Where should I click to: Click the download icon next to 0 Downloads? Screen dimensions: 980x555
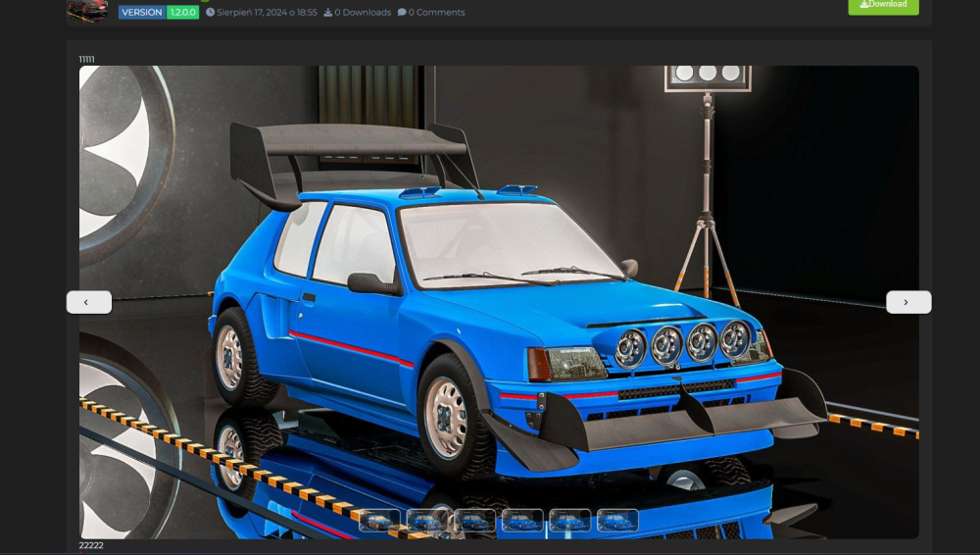327,13
